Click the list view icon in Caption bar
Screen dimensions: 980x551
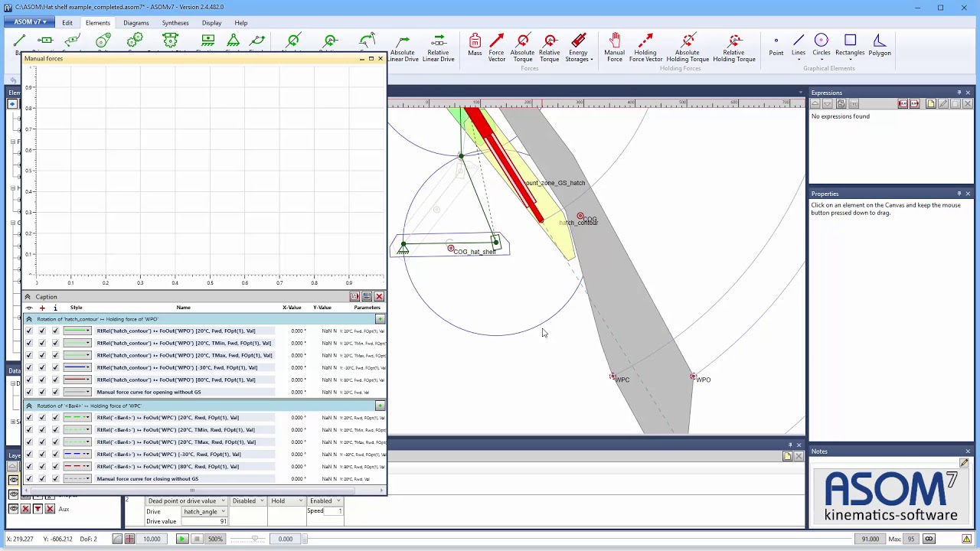click(x=367, y=297)
